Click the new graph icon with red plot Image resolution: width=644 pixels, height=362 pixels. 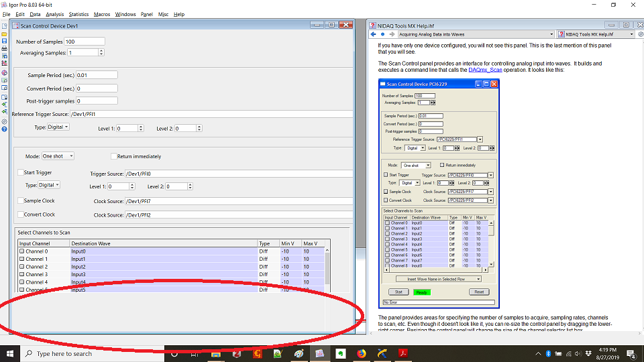(x=4, y=63)
